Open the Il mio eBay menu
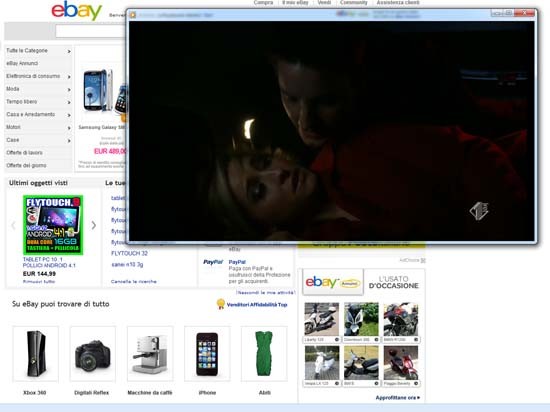 [295, 2]
